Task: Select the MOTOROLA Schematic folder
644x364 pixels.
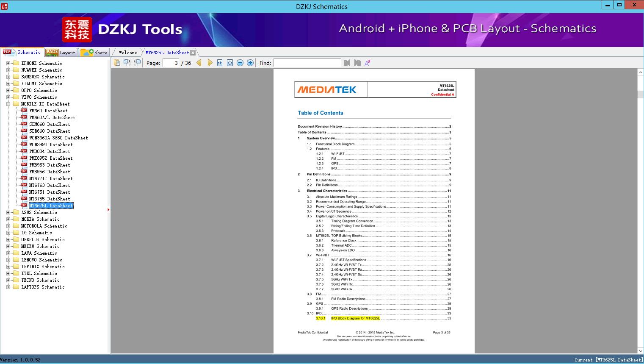Action: coord(44,226)
